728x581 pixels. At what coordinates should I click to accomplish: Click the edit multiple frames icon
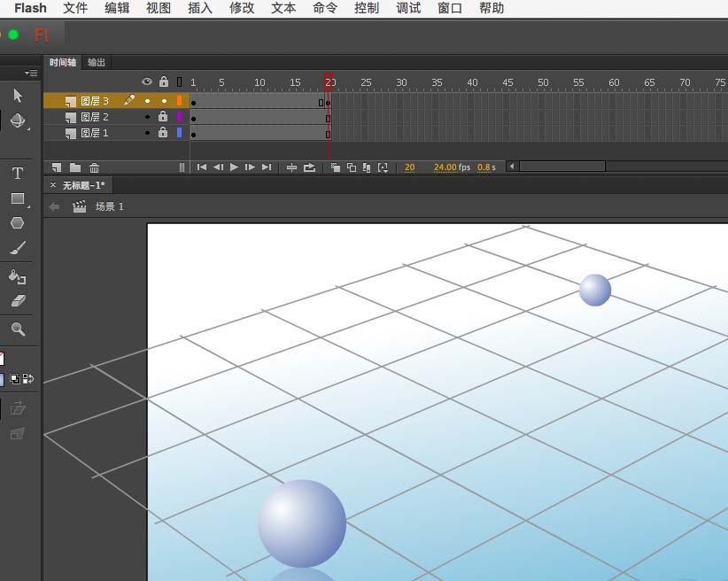click(x=367, y=167)
